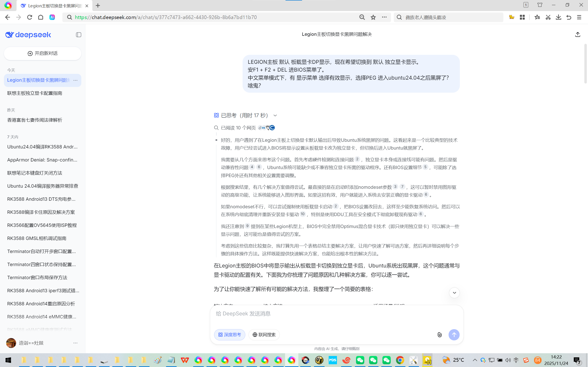Start a new chat with 开启新对话
This screenshot has height=367, width=588.
[42, 53]
